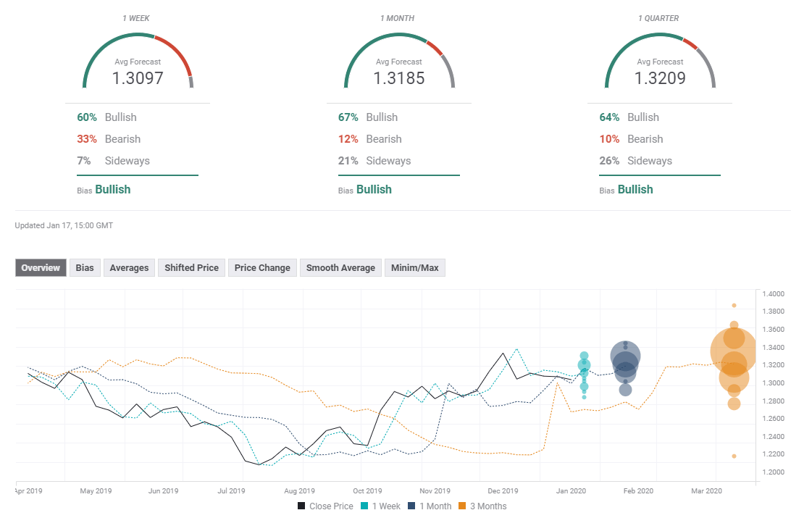Toggle the Close Price legend series
Screen dimensions: 812x518
[x=325, y=506]
